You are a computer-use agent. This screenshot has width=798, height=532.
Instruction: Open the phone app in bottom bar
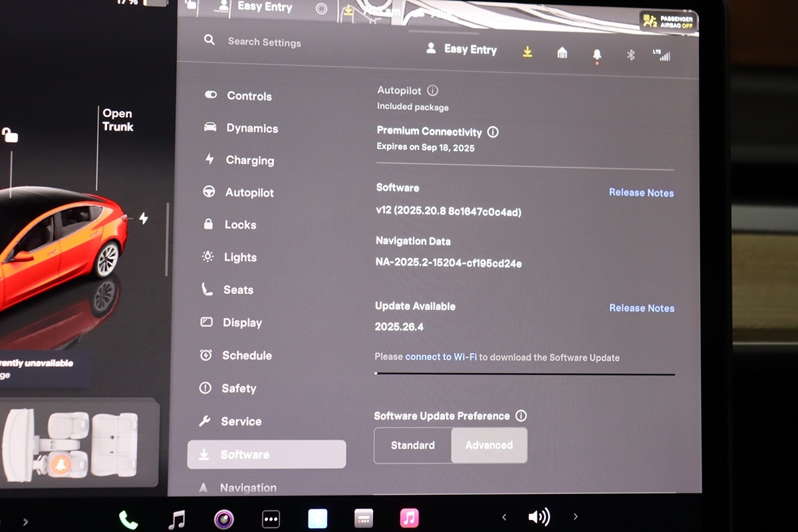127,519
